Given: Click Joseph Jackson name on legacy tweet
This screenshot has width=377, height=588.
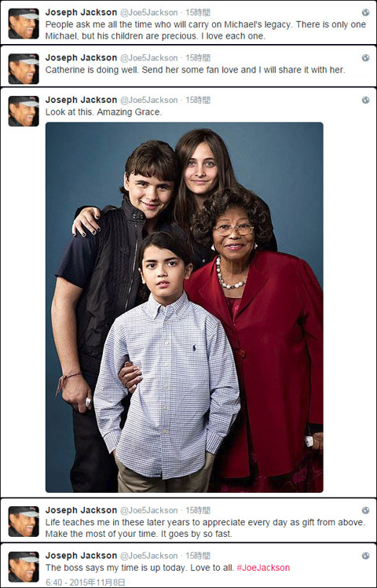Looking at the screenshot, I should (81, 13).
